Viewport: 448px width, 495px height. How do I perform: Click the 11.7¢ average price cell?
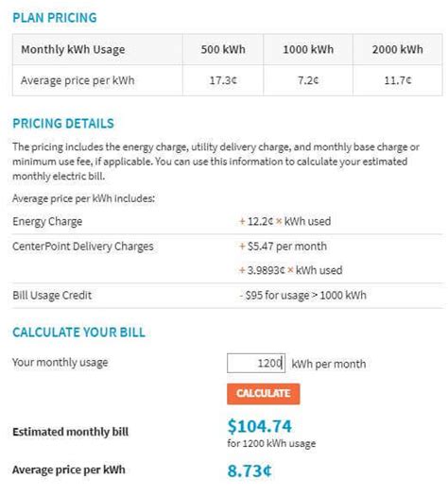point(398,80)
